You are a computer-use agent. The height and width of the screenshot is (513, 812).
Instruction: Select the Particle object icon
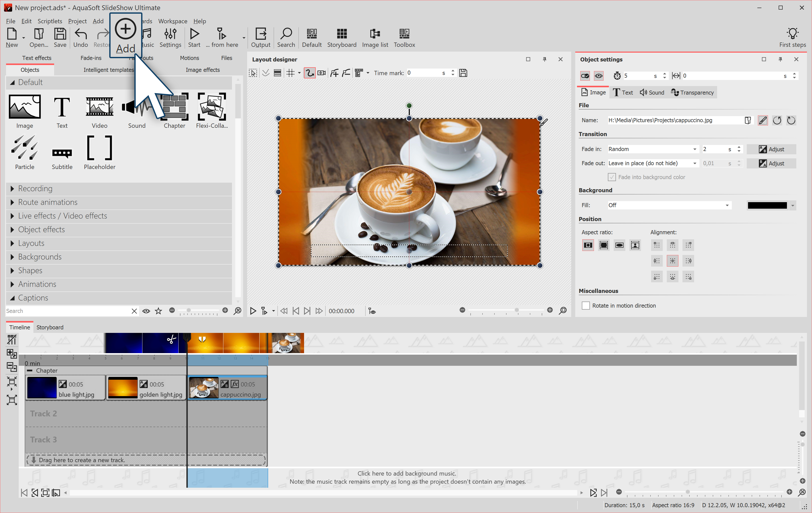coord(24,148)
